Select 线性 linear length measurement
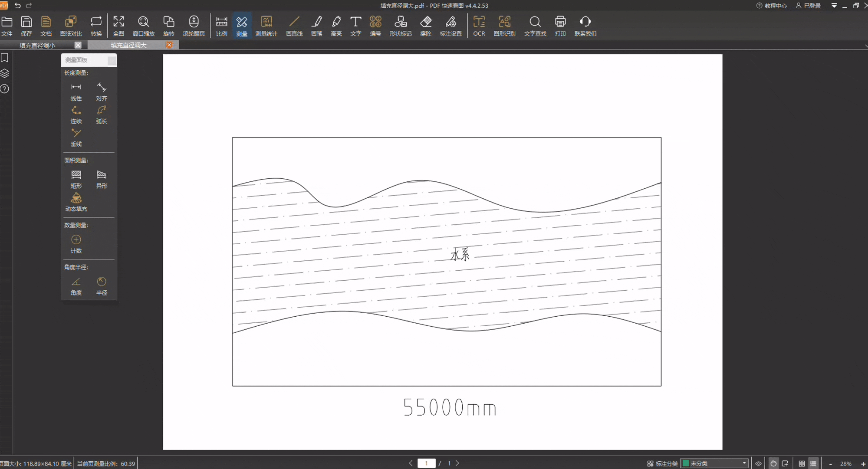The height and width of the screenshot is (469, 868). tap(76, 92)
